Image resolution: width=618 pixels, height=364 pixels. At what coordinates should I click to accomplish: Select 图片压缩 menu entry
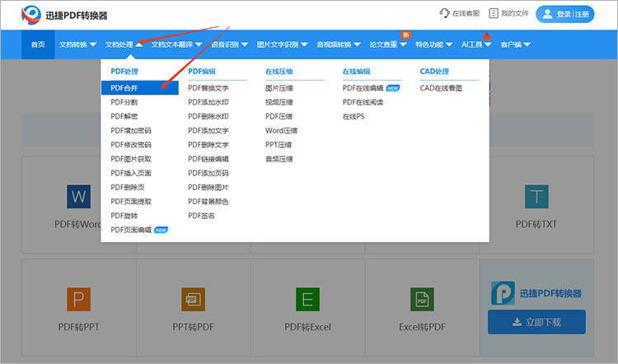click(279, 88)
